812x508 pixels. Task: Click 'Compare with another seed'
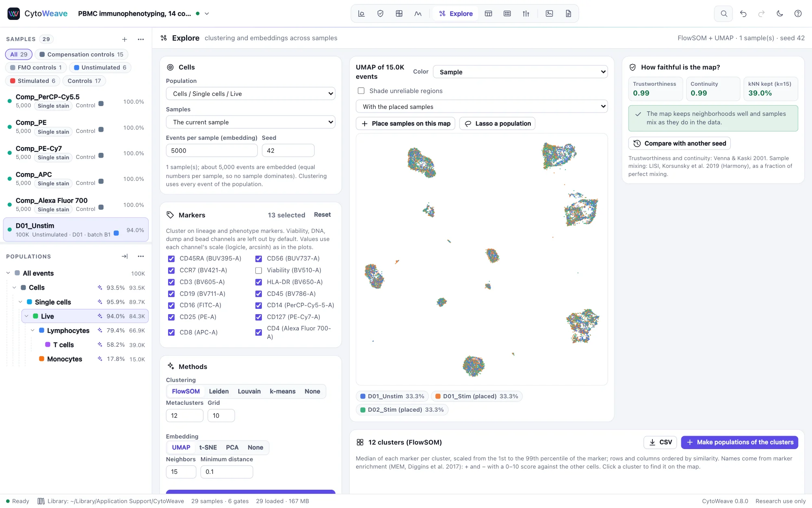(x=680, y=143)
